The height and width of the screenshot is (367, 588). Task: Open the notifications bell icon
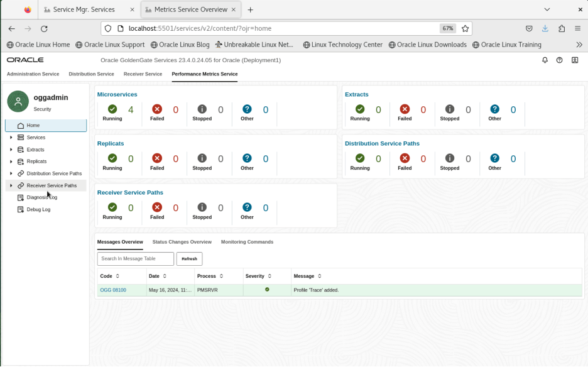coord(545,60)
